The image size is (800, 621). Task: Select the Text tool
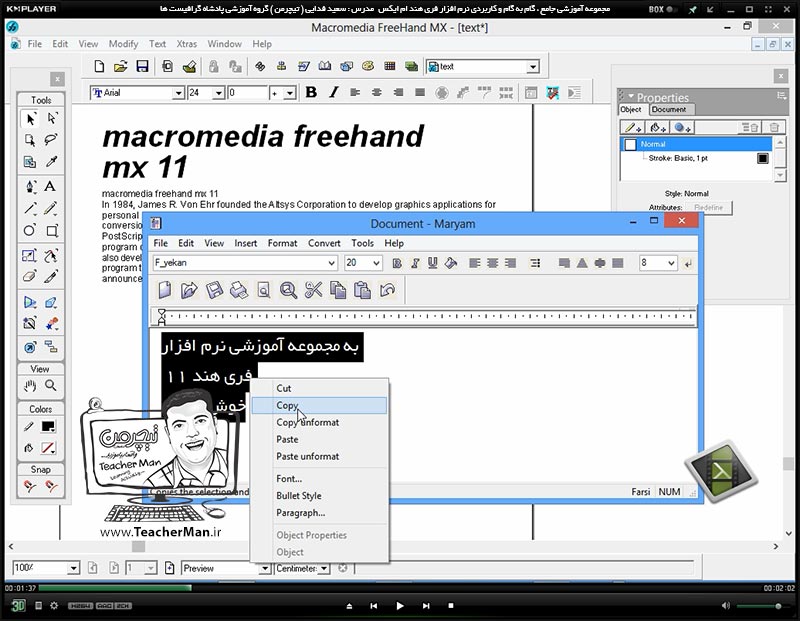50,186
